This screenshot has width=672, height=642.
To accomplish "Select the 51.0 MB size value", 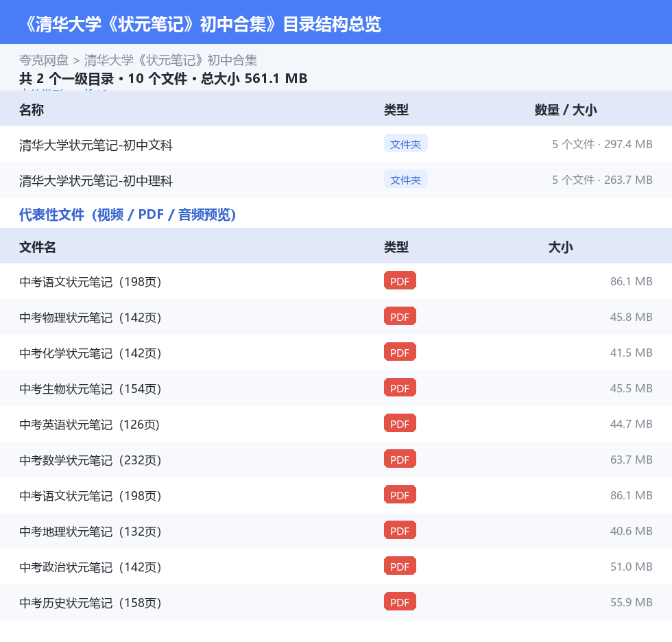I will pyautogui.click(x=632, y=566).
